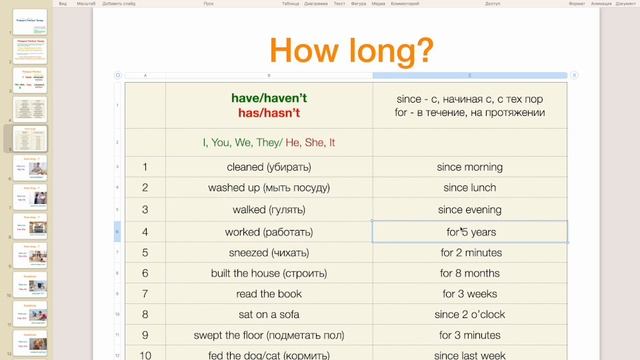Open slide 6 thumbnail in navigator

coord(30,168)
